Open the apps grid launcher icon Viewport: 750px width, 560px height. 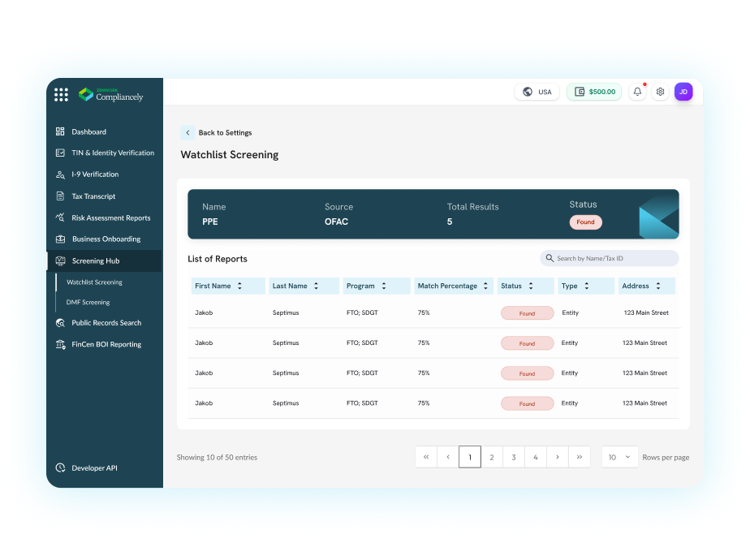pyautogui.click(x=61, y=95)
